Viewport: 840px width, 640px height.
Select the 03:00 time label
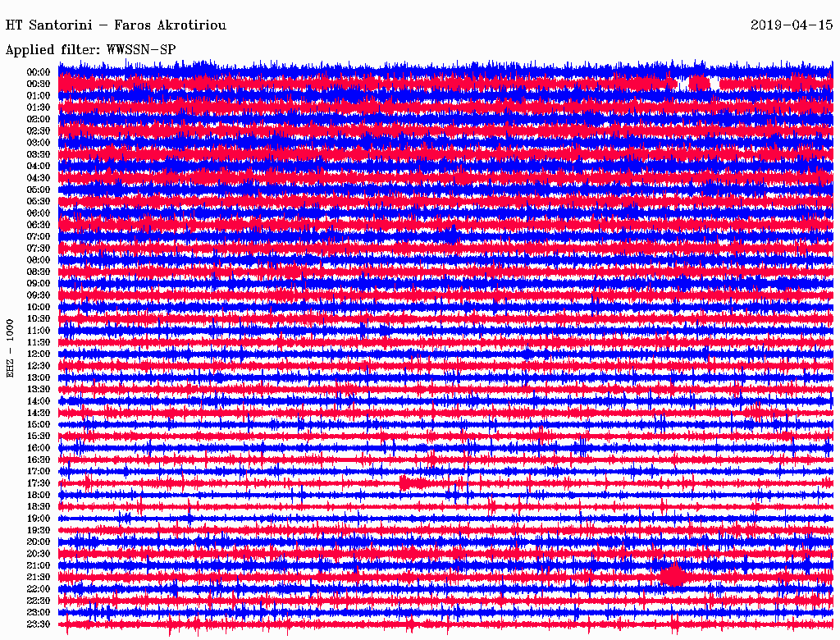39,143
